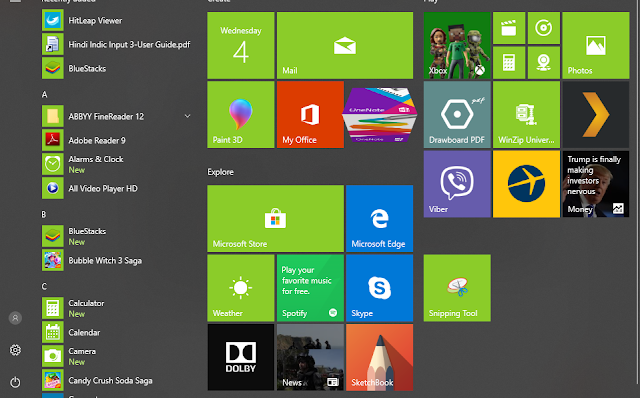Launch the Snipping Tool tile
Viewport: 640px width, 398px height.
pyautogui.click(x=457, y=288)
